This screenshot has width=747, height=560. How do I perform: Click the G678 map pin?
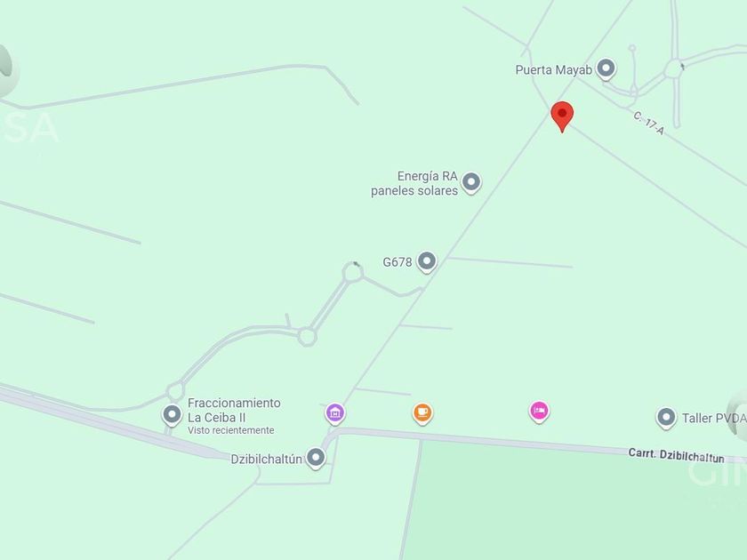tap(426, 262)
